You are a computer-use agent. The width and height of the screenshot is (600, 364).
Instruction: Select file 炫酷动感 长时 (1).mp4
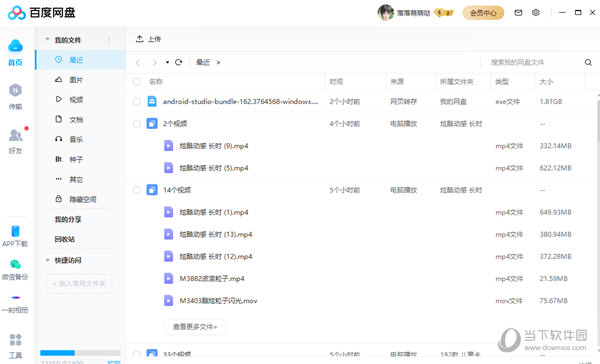(x=214, y=212)
